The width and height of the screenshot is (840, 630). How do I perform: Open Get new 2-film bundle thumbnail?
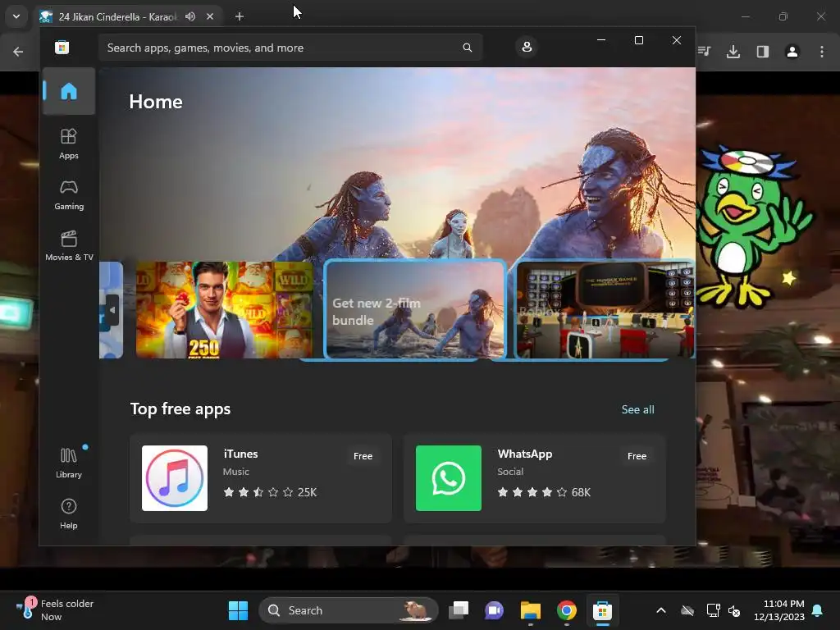(x=415, y=309)
